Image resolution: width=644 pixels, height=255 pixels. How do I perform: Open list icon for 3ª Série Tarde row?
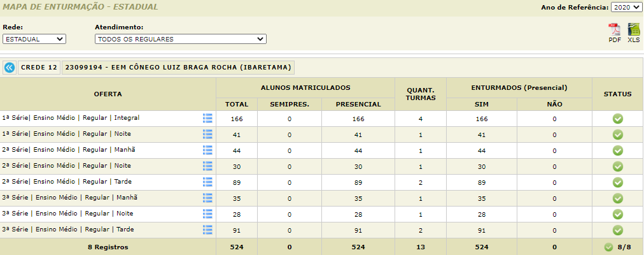pos(207,229)
